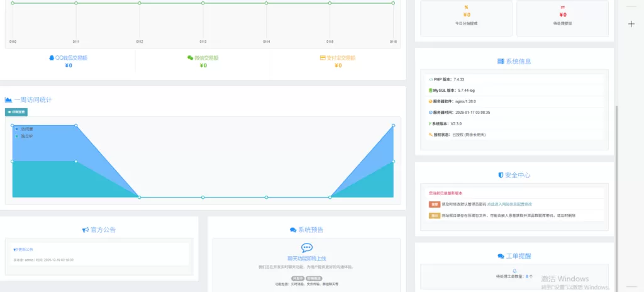Click the top-right peak point of 访问量 chart

click(393, 126)
